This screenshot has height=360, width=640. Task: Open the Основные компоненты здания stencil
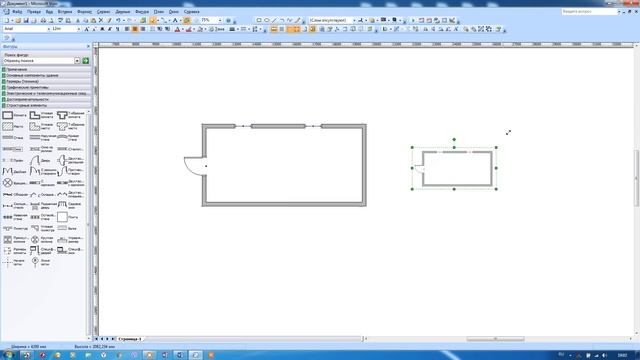tap(46, 76)
